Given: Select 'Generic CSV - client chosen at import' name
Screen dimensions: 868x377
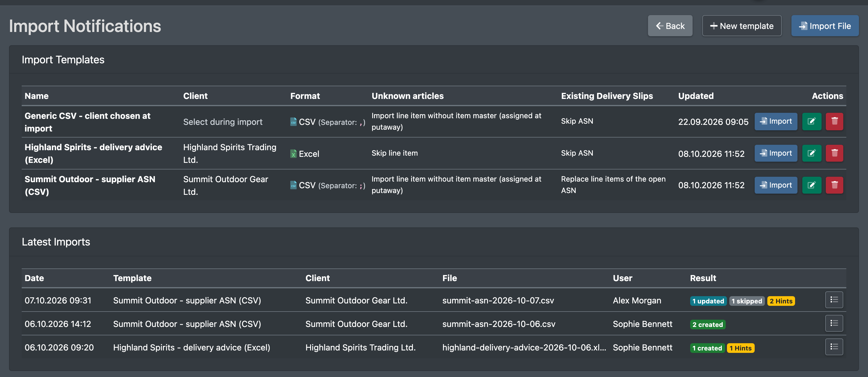Looking at the screenshot, I should tap(88, 122).
